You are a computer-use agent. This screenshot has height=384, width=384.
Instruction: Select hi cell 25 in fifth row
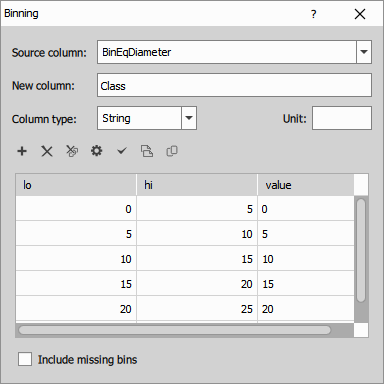click(x=197, y=309)
